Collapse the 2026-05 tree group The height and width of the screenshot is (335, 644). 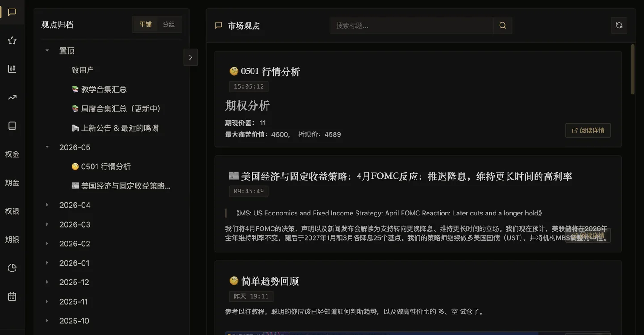coord(47,147)
